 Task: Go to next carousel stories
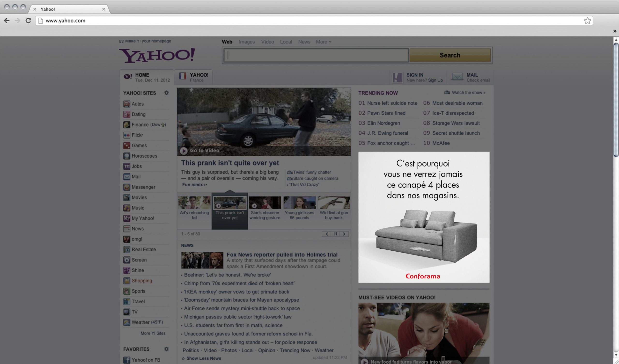tap(344, 234)
